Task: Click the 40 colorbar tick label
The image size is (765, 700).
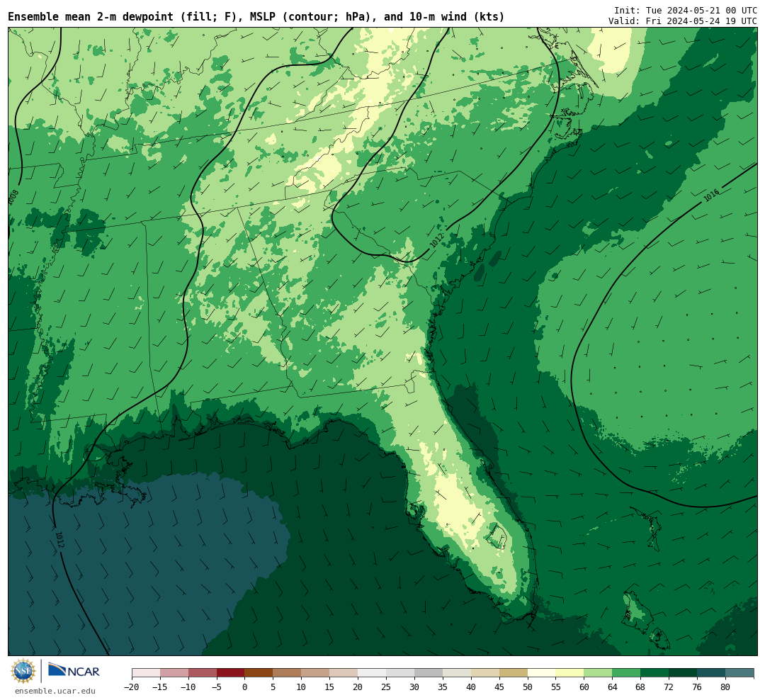Action: 471,687
